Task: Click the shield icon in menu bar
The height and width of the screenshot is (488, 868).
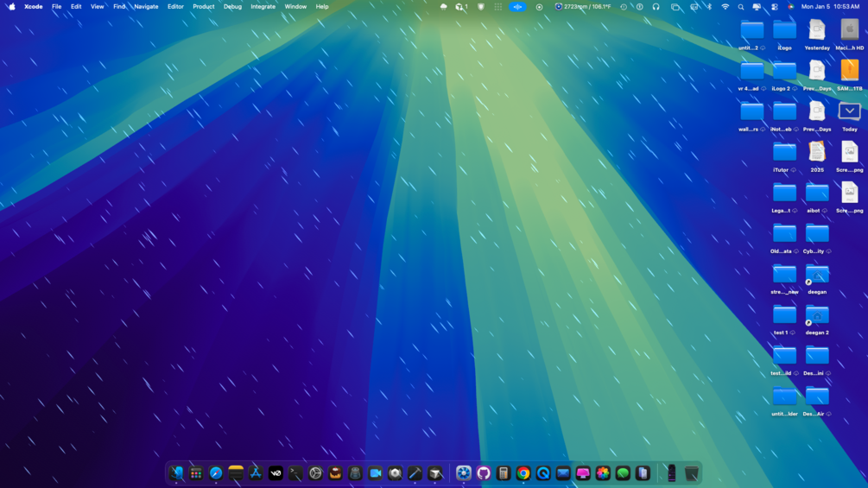Action: coord(480,7)
